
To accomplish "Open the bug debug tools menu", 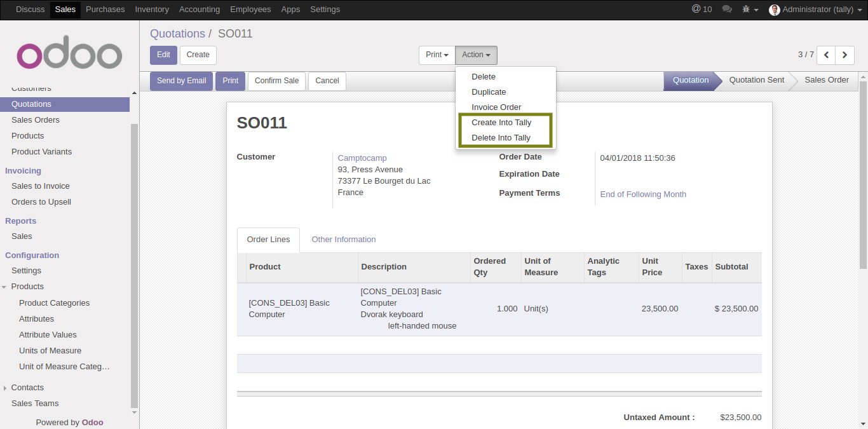I will coord(750,10).
